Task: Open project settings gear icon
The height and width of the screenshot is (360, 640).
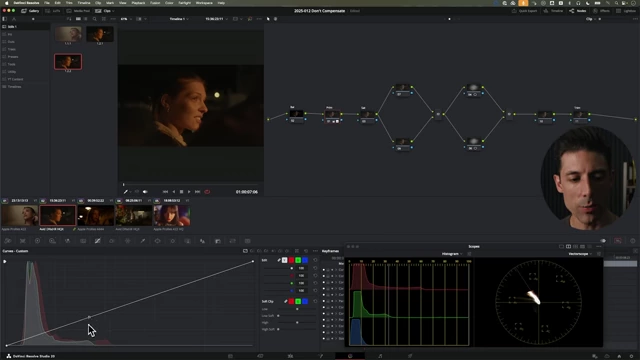Action: pos(632,356)
